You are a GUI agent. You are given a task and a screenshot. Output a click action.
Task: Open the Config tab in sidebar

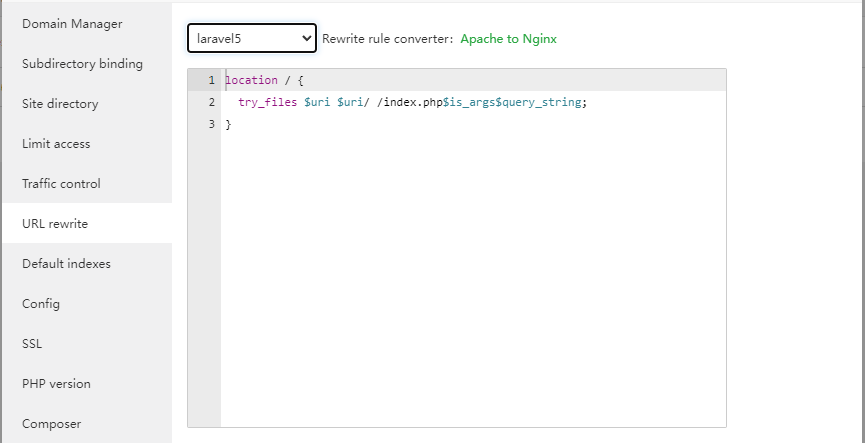click(x=41, y=304)
